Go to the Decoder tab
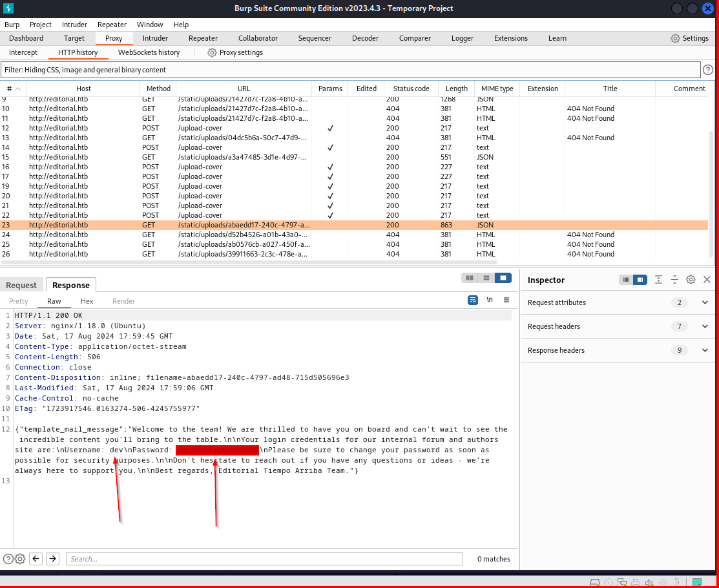Image resolution: width=719 pixels, height=588 pixels. tap(366, 38)
